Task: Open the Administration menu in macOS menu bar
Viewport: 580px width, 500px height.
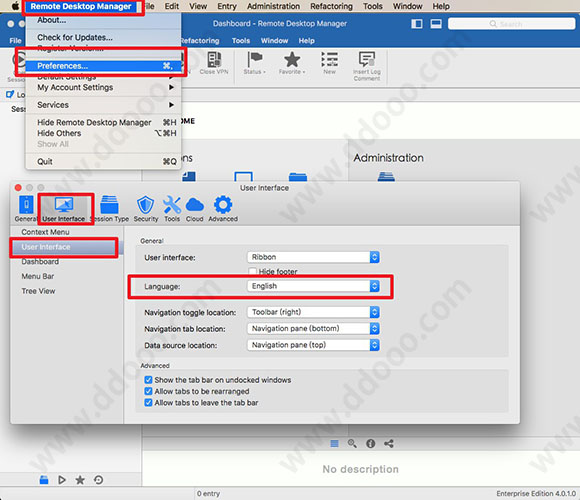Action: [273, 6]
